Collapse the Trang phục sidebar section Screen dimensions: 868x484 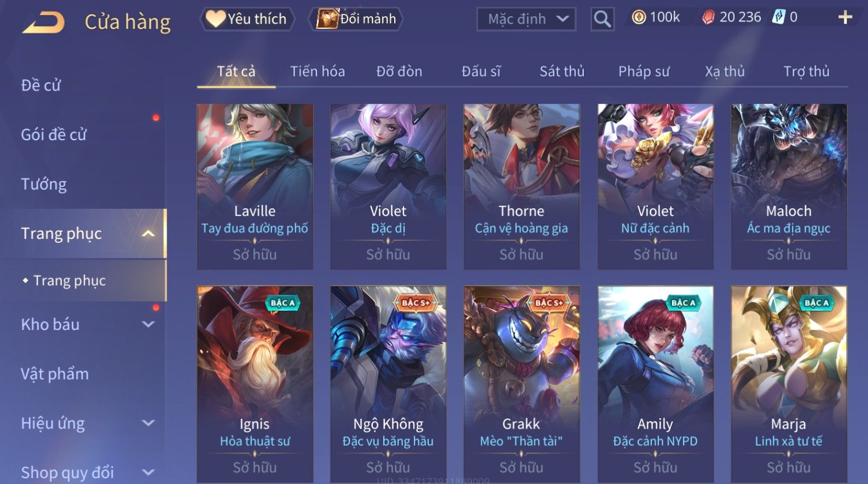click(x=148, y=234)
